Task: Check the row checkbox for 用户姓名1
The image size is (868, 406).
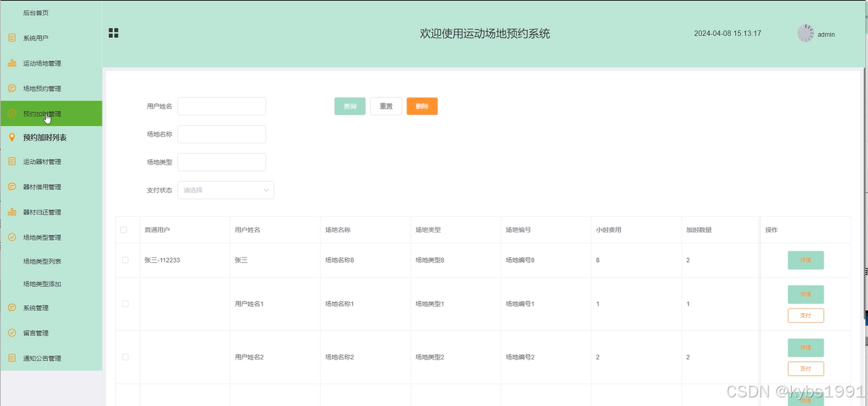Action: (125, 304)
